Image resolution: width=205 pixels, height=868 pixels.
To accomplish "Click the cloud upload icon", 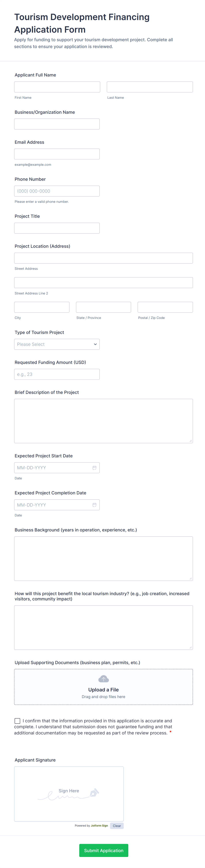I will pyautogui.click(x=104, y=679).
